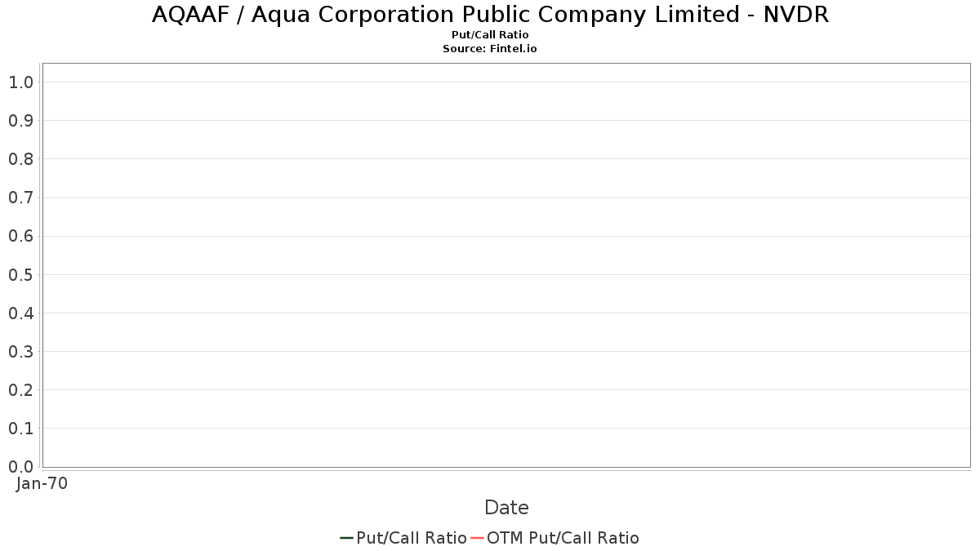980x551 pixels.
Task: Click the 0.7 y-axis tick label
Action: (x=20, y=198)
